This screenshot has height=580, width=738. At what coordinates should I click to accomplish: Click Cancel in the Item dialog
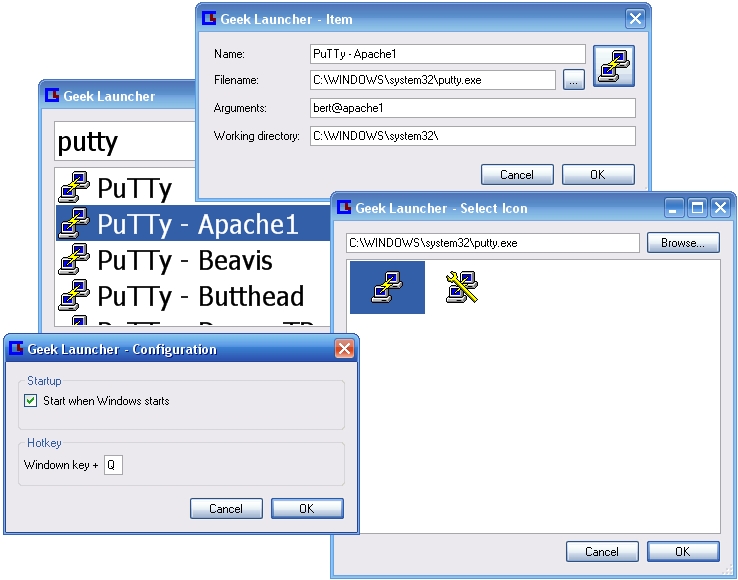517,175
